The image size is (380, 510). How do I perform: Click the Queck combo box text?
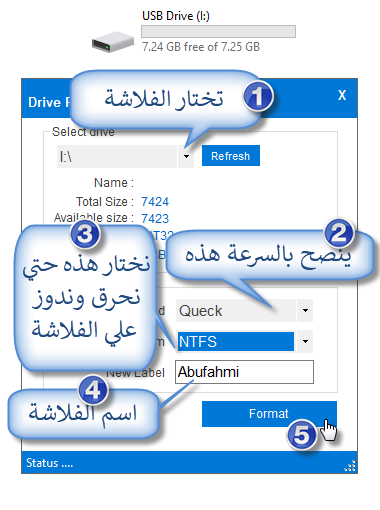200,311
